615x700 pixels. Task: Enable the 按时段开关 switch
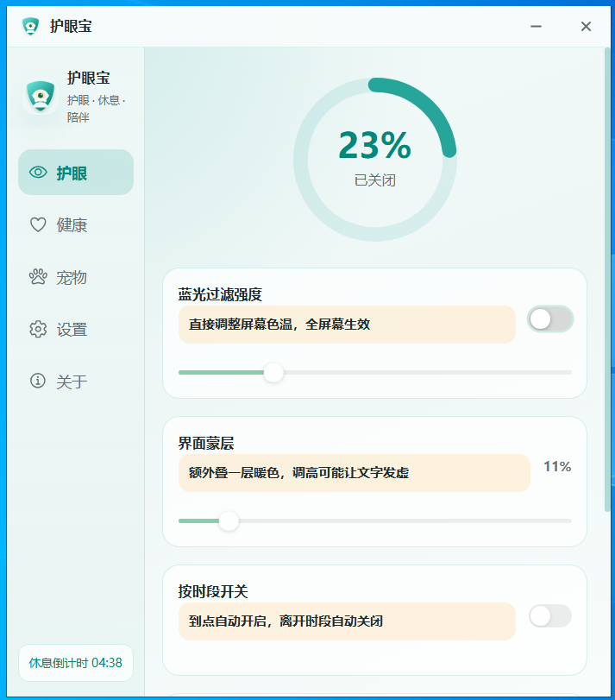click(x=550, y=616)
